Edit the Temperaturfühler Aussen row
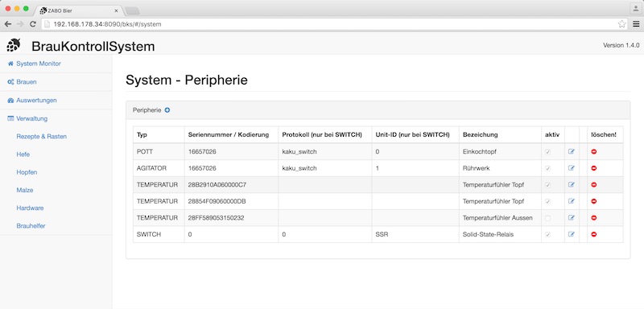644x309 pixels. pyautogui.click(x=572, y=218)
